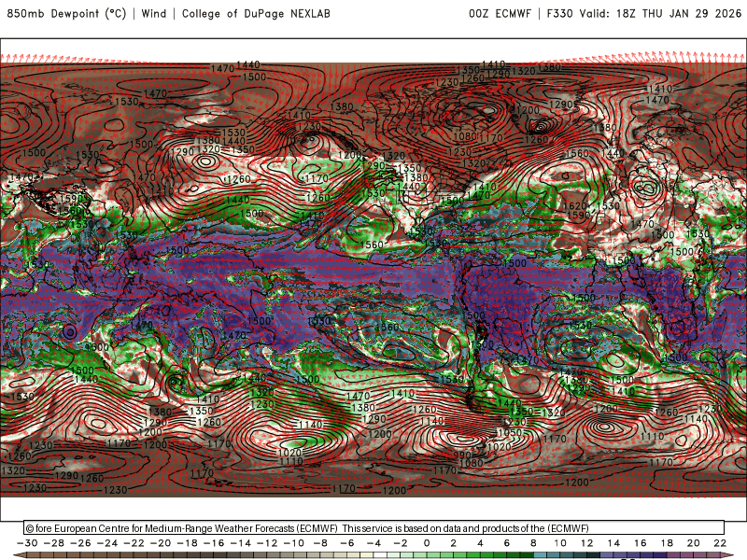
Task: Click the "-24" colorbar label
Action: [x=107, y=543]
